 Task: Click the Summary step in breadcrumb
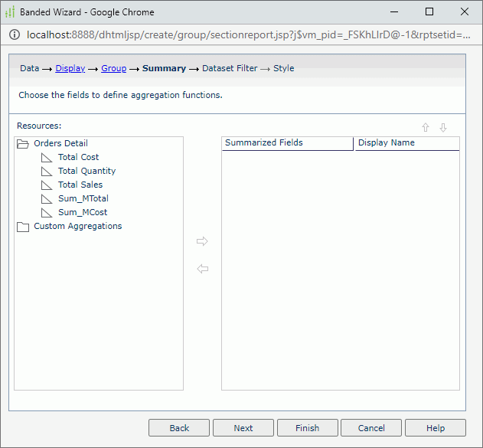pos(164,68)
